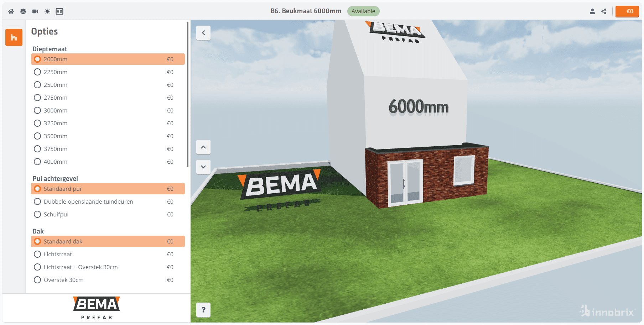
Task: Click the Pui achtergevel section label
Action: point(55,178)
